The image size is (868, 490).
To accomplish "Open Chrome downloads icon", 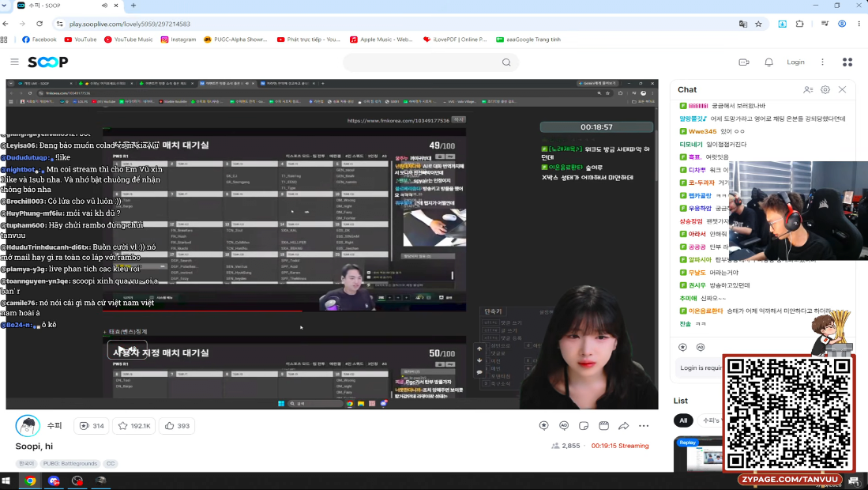I will click(x=782, y=24).
